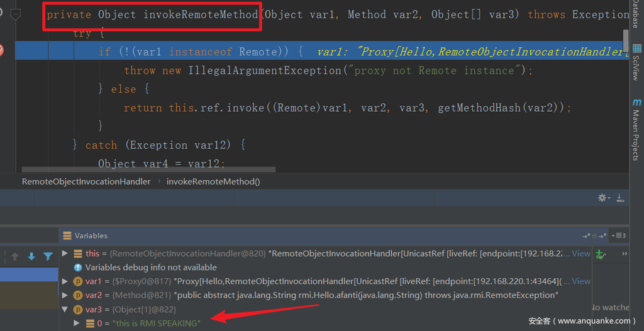Click the Variables panel title
644x331 pixels.
point(91,236)
